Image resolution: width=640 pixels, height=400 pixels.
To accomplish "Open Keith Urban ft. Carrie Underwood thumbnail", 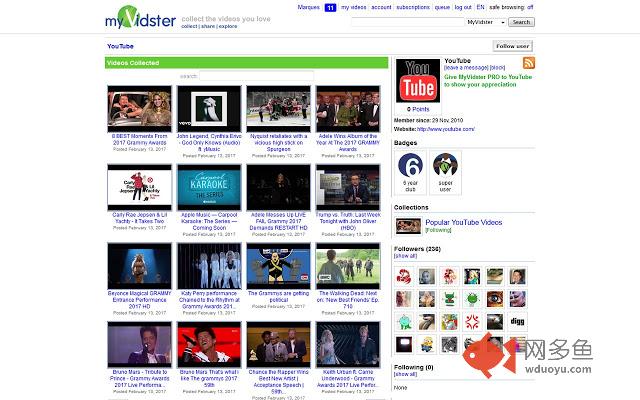I will (348, 344).
